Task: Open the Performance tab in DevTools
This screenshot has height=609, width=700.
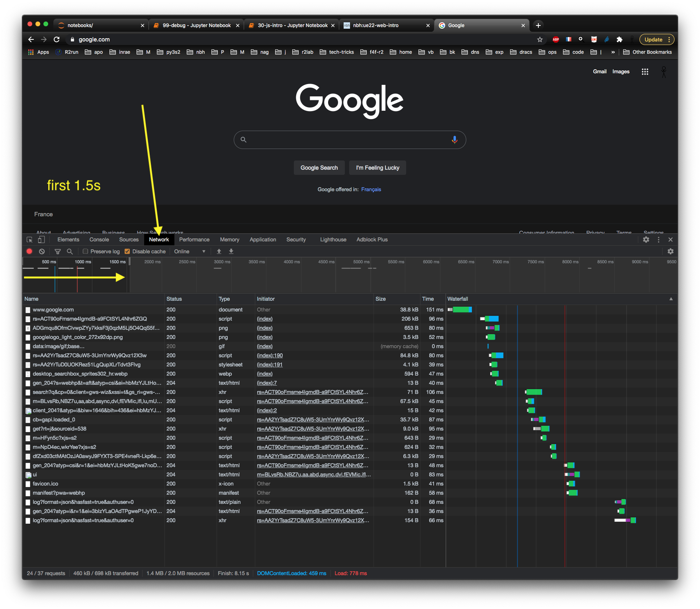Action: (194, 239)
